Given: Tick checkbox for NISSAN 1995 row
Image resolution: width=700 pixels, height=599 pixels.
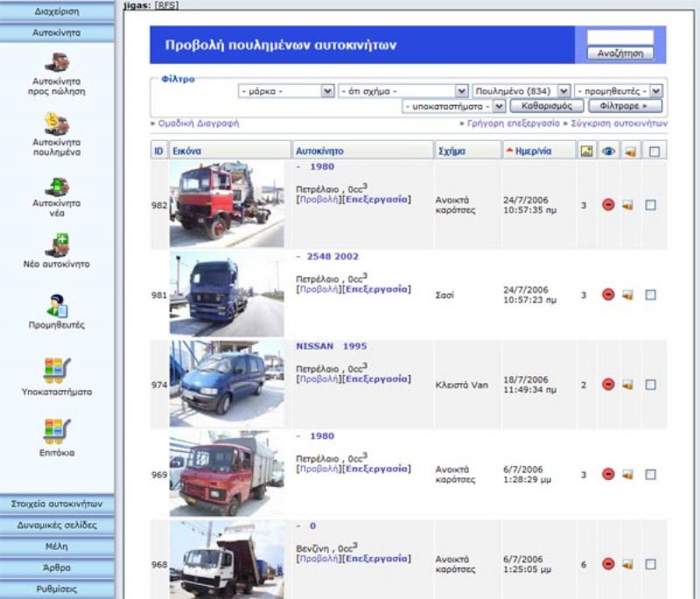Looking at the screenshot, I should (650, 385).
